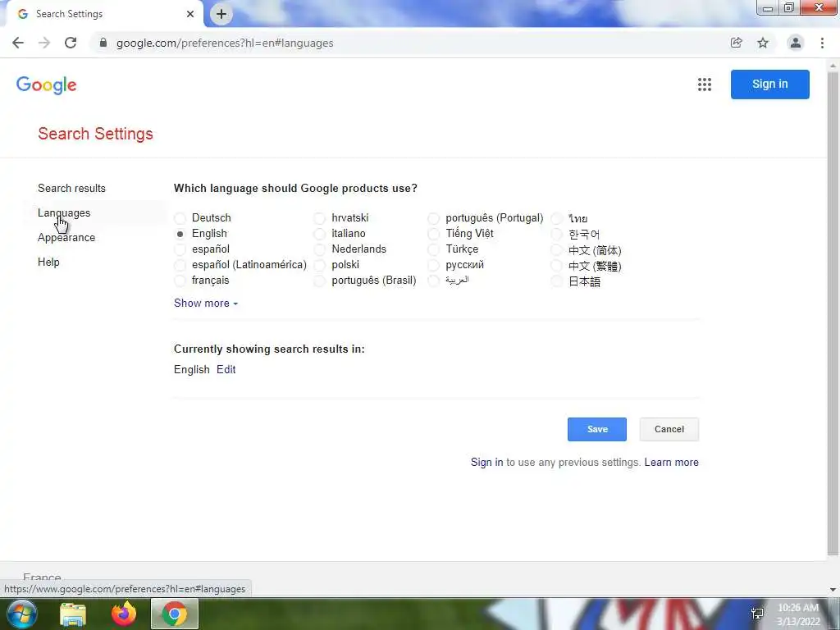Screen dimensions: 840x630
Task: Reload the page with the refresh icon
Action: click(71, 43)
